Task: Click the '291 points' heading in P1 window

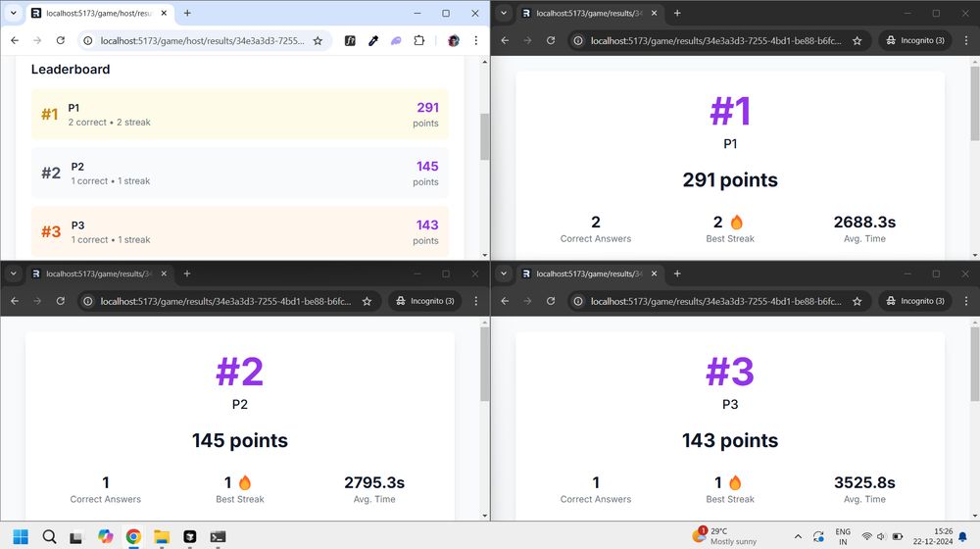Action: (730, 180)
